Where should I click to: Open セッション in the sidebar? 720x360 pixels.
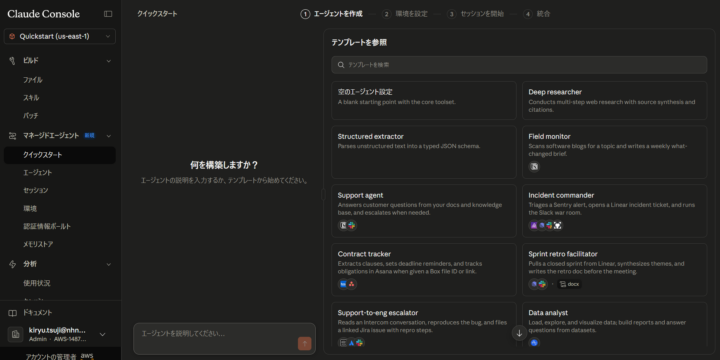[36, 190]
